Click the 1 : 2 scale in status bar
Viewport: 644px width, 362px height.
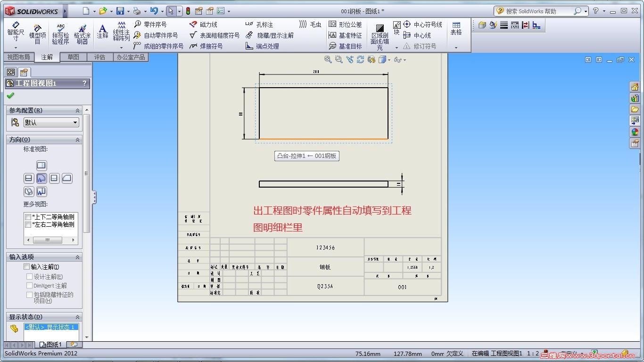coord(533,354)
